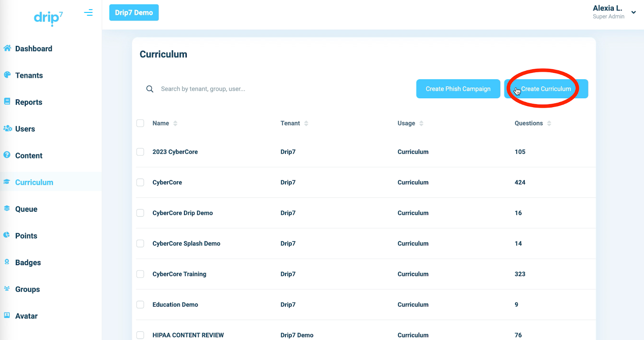Open the Content section

(29, 156)
